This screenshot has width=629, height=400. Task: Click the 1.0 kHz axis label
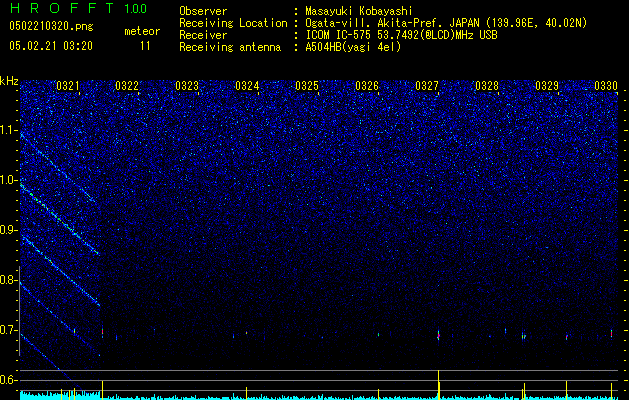point(9,180)
